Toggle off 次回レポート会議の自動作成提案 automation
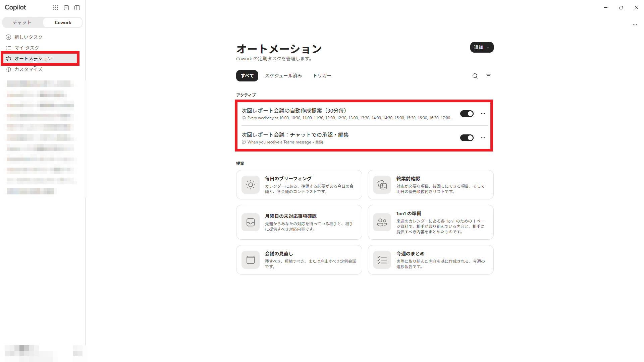 click(x=467, y=114)
